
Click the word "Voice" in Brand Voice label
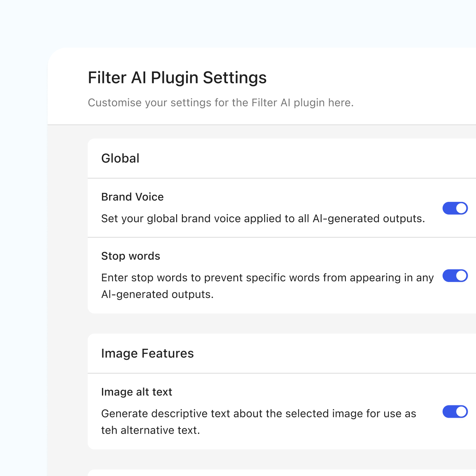tap(149, 197)
